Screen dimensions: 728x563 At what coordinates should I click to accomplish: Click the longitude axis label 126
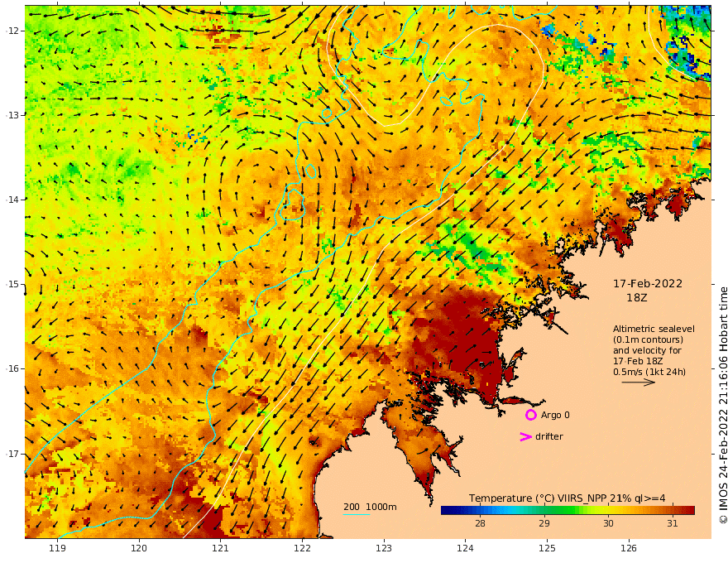pos(629,548)
